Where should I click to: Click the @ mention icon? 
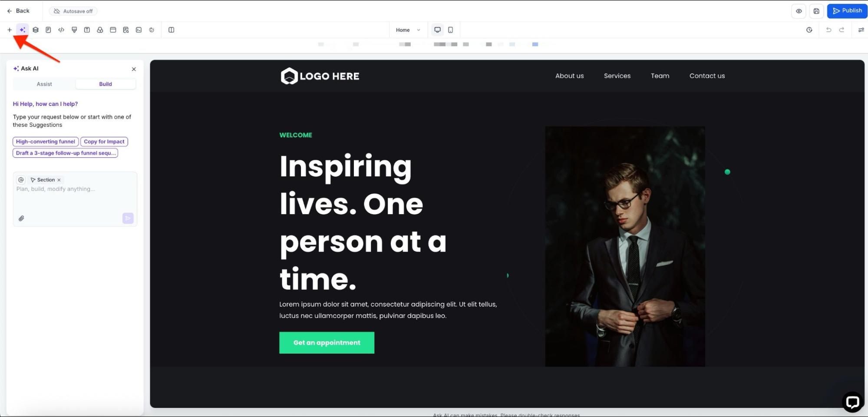click(21, 180)
